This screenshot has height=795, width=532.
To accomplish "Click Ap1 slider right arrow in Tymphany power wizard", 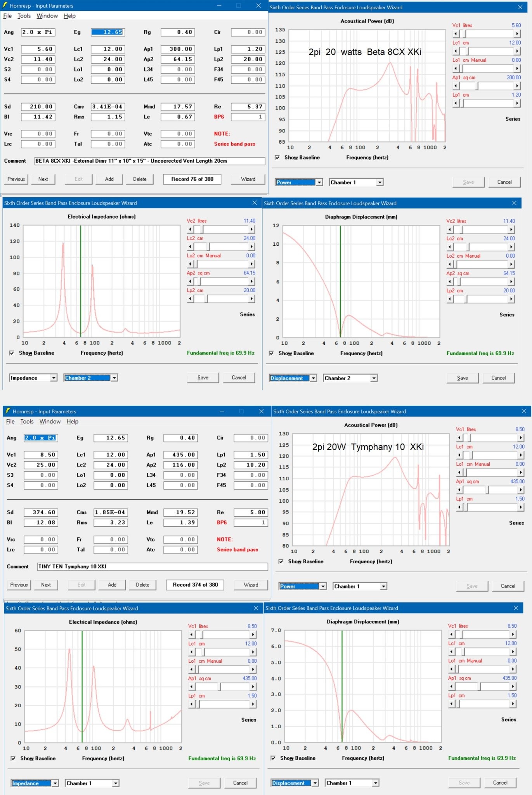I will 521,490.
